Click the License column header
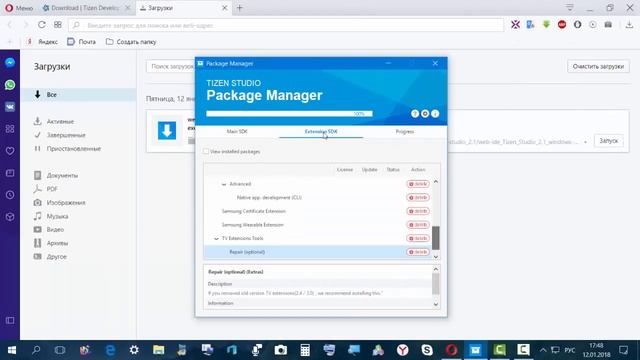 pyautogui.click(x=345, y=169)
